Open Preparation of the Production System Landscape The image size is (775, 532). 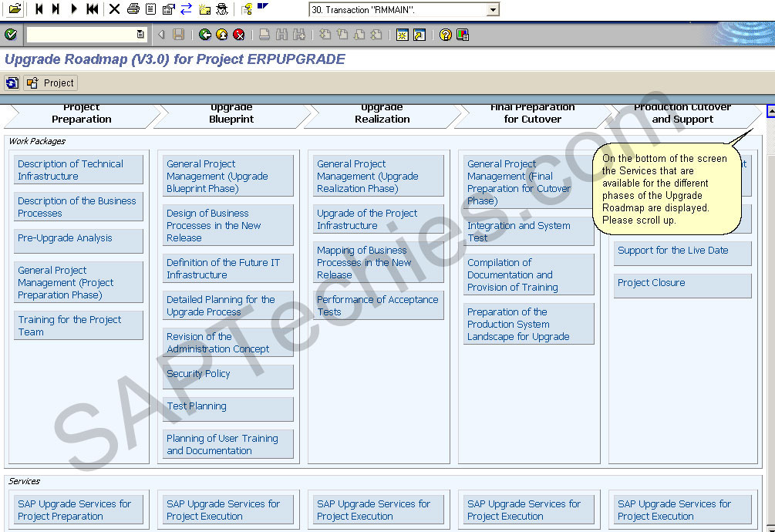click(x=528, y=324)
